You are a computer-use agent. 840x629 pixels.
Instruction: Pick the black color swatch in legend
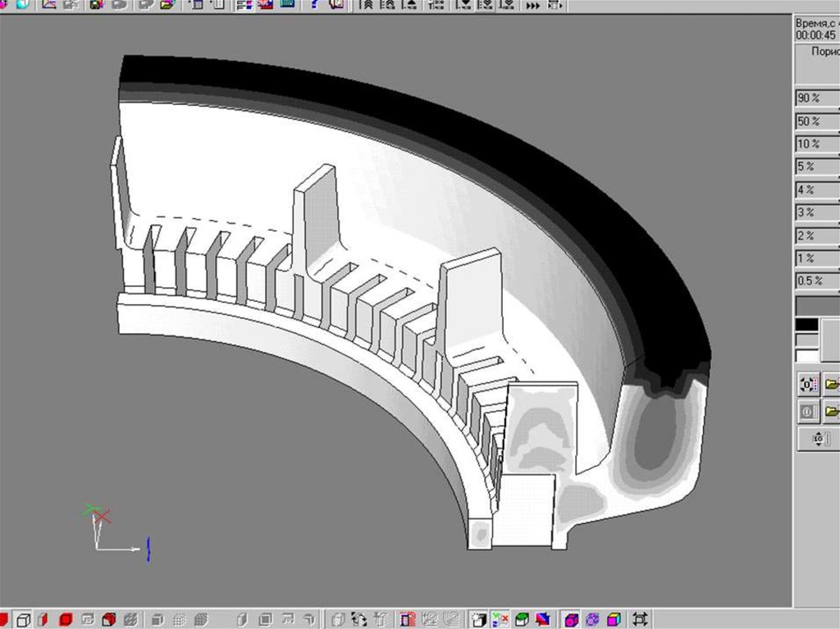click(807, 325)
